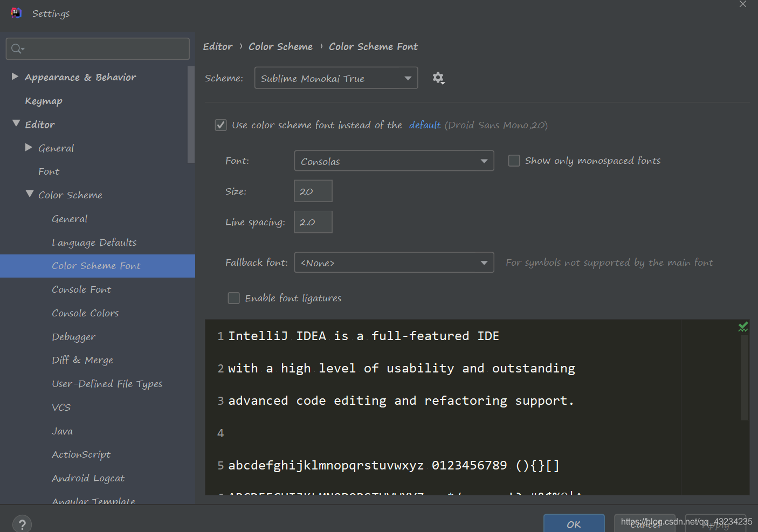This screenshot has width=758, height=532.
Task: Expand the General node under Editor
Action: tap(29, 147)
